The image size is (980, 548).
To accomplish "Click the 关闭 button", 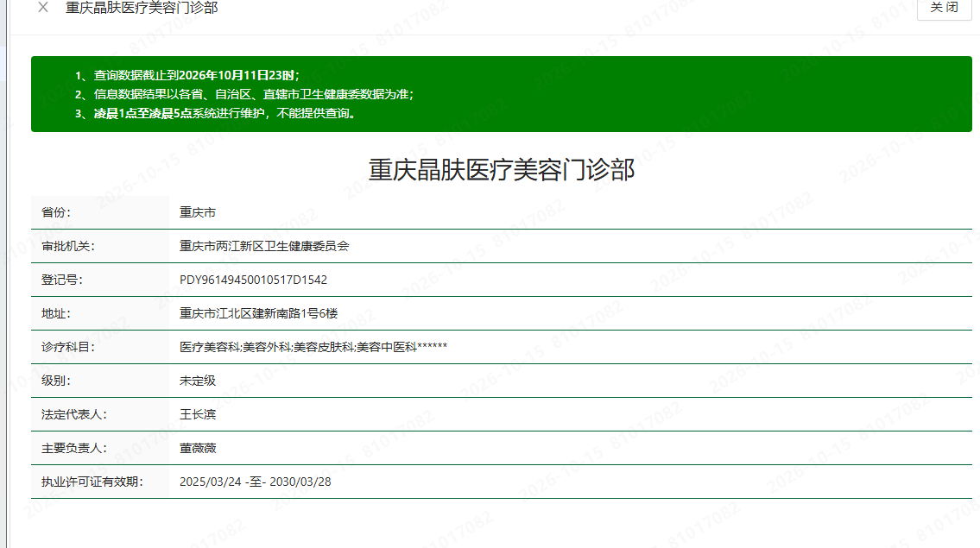I will pyautogui.click(x=944, y=8).
